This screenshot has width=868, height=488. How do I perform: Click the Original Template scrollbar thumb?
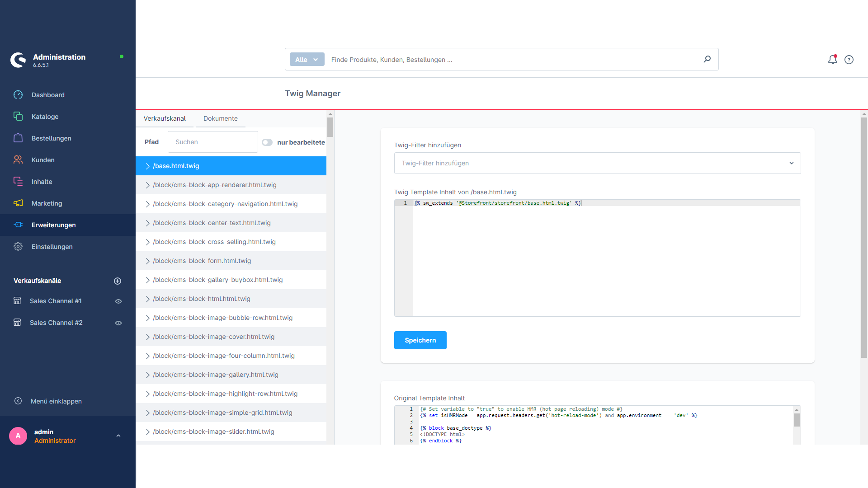pyautogui.click(x=797, y=420)
